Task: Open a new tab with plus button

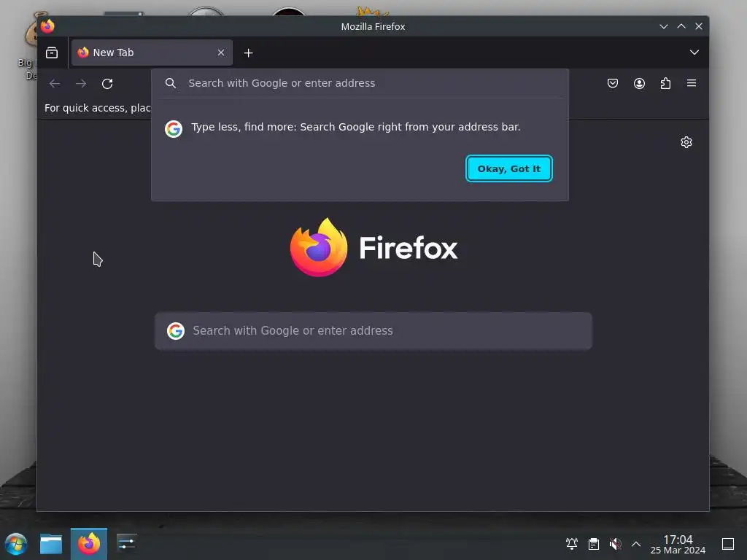Action: pos(248,52)
